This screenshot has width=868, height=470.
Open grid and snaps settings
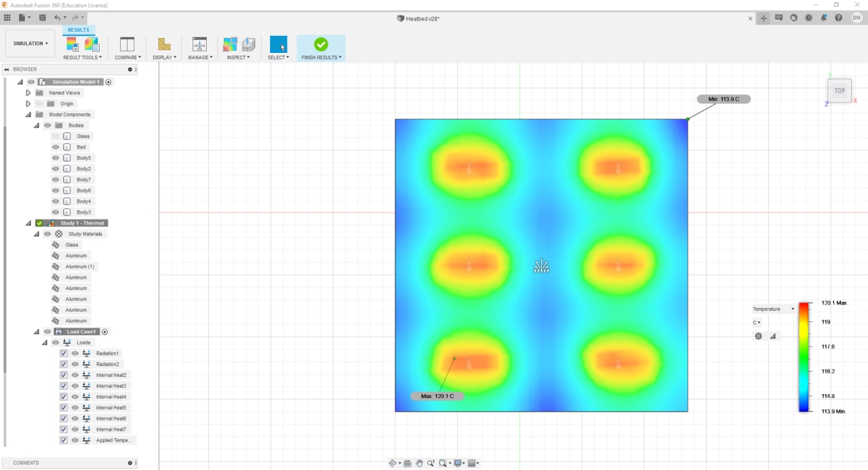[x=472, y=463]
